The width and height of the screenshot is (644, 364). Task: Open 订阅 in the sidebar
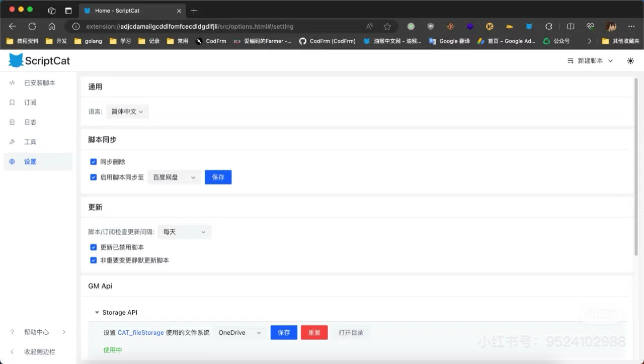coord(38,103)
